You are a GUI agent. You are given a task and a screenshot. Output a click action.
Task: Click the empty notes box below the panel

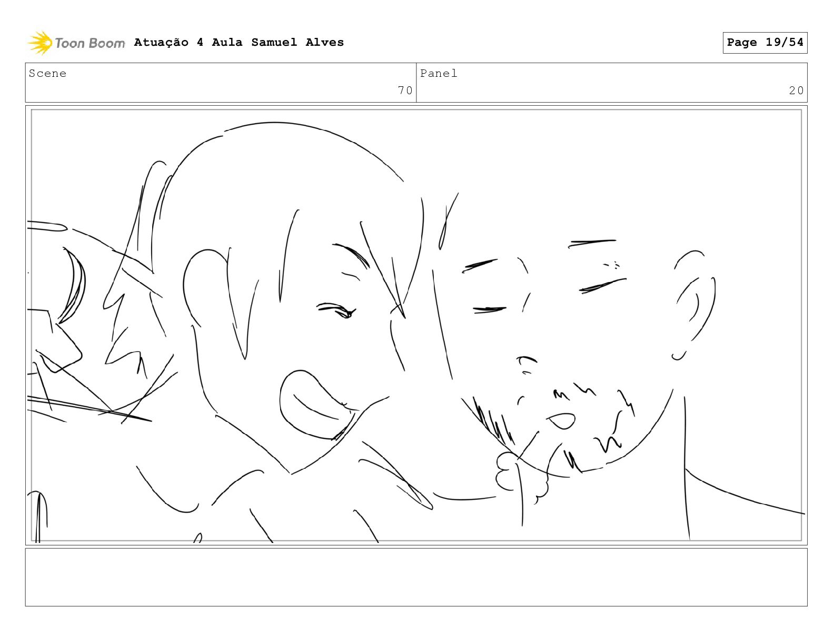[x=416, y=577]
